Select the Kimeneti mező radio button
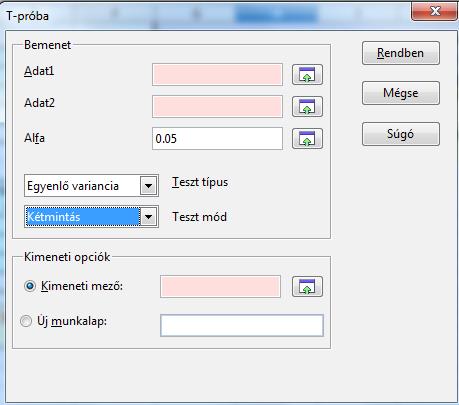Viewport: 459px width, 405px height. tap(30, 286)
